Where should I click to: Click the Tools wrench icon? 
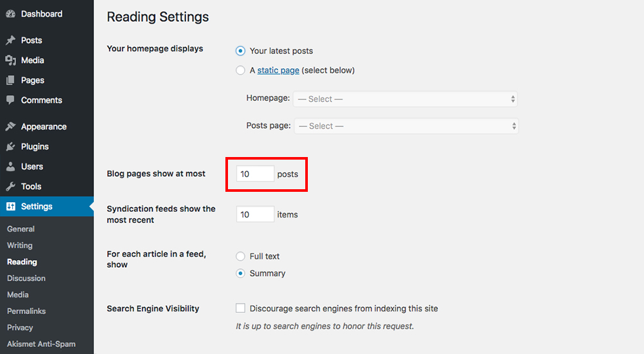click(x=10, y=187)
